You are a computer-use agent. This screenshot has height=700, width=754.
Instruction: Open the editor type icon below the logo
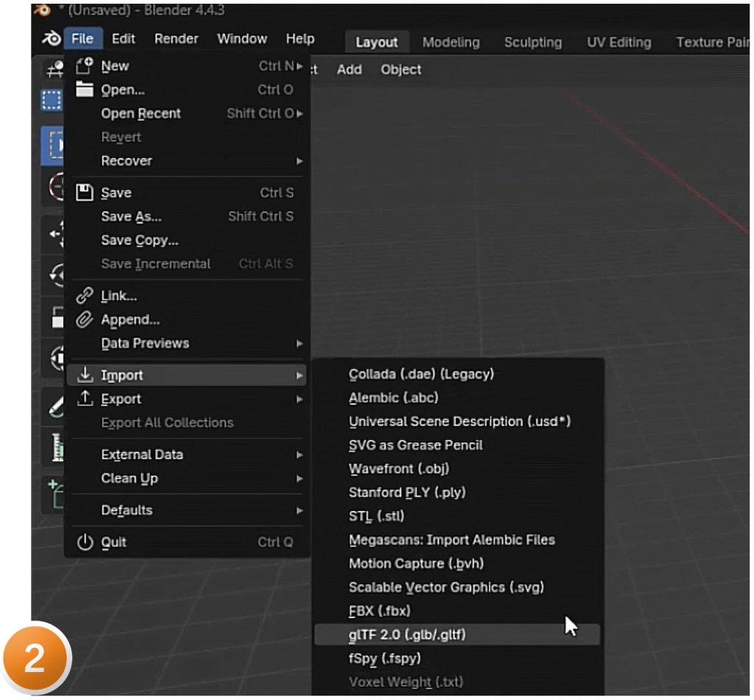pyautogui.click(x=54, y=68)
